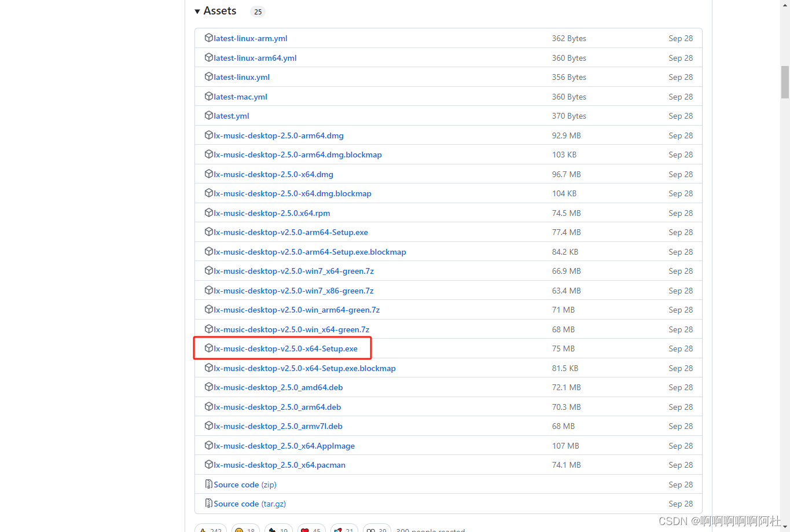Open arm64-Setup.exe.blockmap link
This screenshot has width=790, height=532.
point(310,252)
